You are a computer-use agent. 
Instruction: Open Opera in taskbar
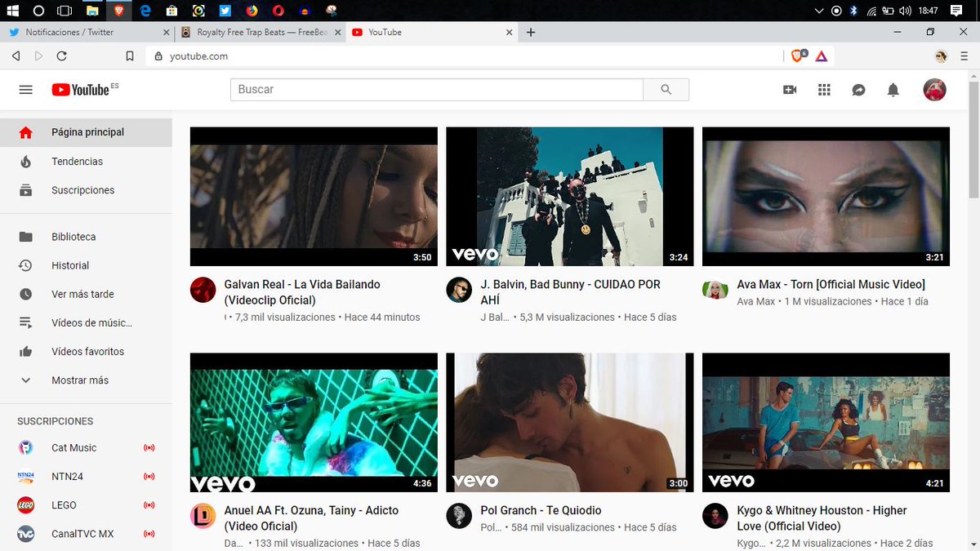click(x=278, y=11)
